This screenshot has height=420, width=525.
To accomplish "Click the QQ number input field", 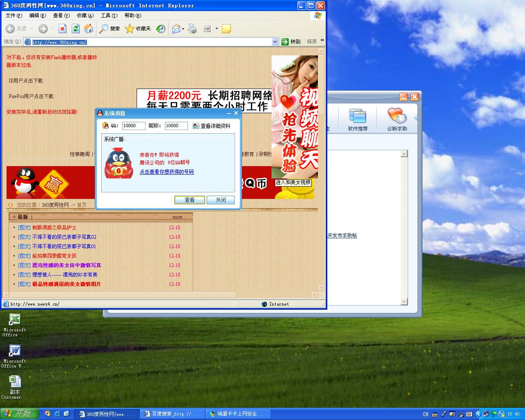I will (133, 126).
